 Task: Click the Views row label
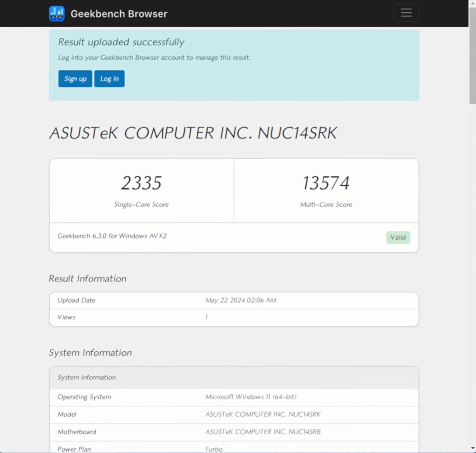click(66, 317)
